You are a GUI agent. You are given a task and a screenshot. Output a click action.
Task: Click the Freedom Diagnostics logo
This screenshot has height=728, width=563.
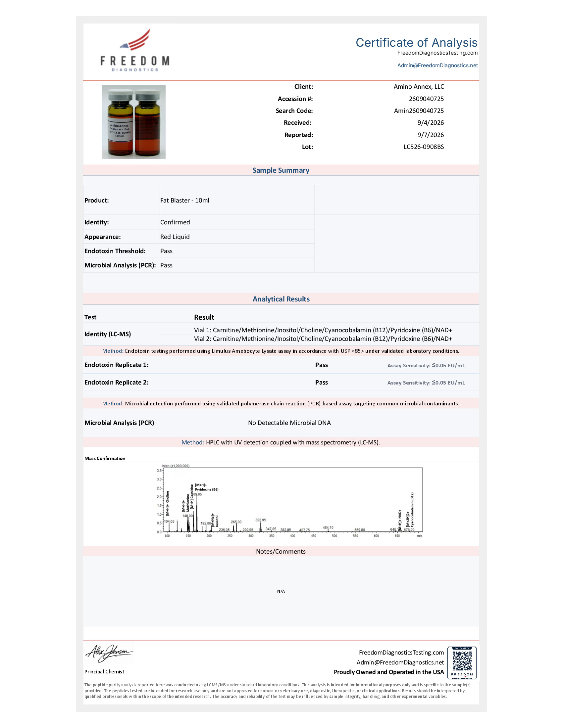click(x=135, y=50)
